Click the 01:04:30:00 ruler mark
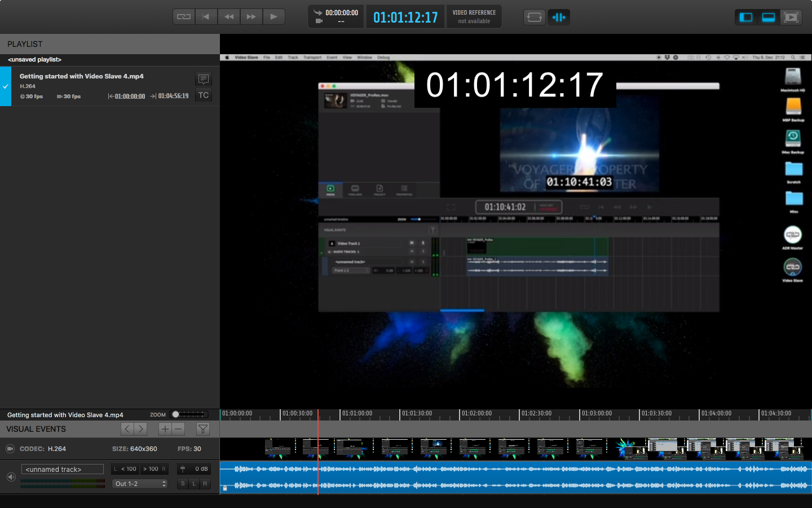This screenshot has height=508, width=812. pyautogui.click(x=776, y=414)
